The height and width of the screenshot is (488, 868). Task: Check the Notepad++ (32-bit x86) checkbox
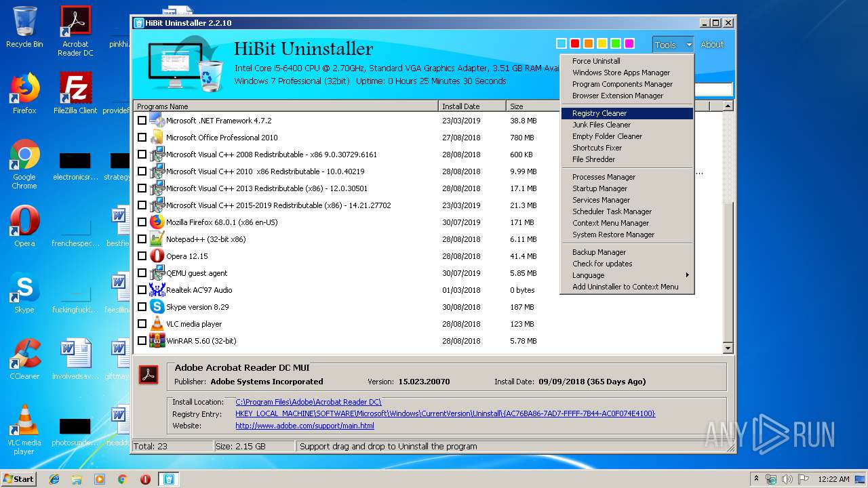pyautogui.click(x=142, y=239)
